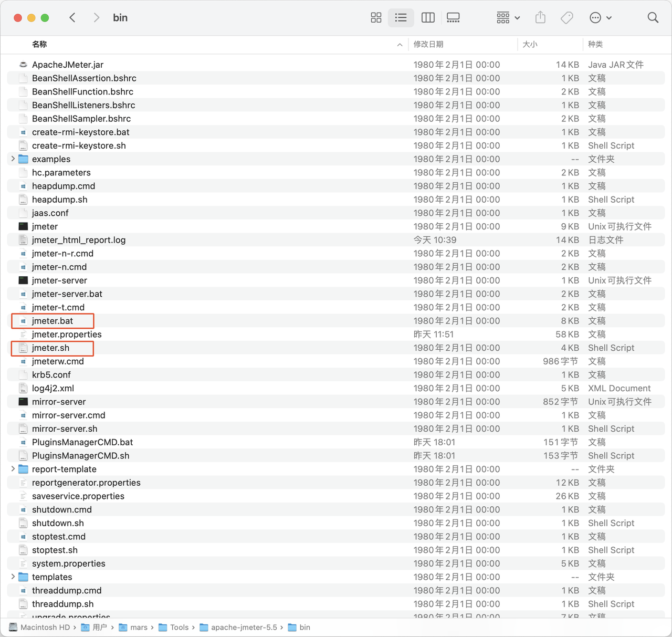The height and width of the screenshot is (637, 672).
Task: Click the jmeter.bat file icon
Action: pyautogui.click(x=23, y=321)
